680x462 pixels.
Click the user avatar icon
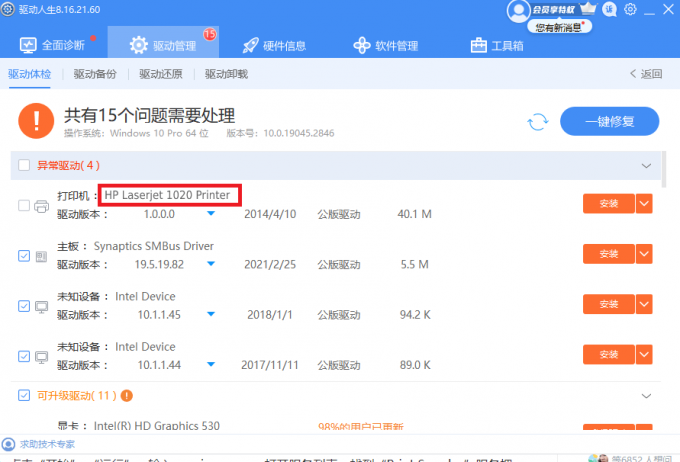pos(517,10)
